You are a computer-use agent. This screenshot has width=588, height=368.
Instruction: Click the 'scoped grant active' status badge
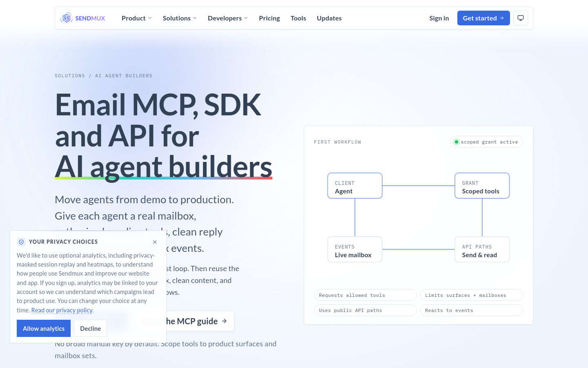click(486, 142)
